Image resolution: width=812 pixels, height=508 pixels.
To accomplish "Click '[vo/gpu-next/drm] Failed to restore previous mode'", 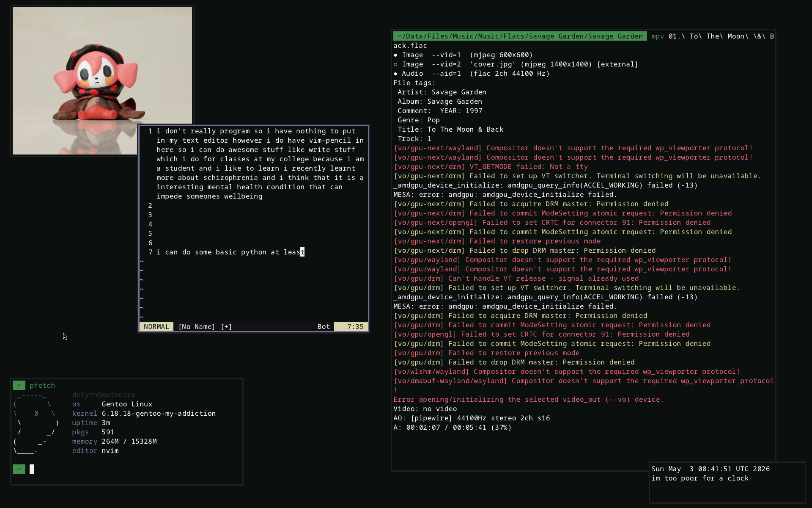I will [497, 241].
